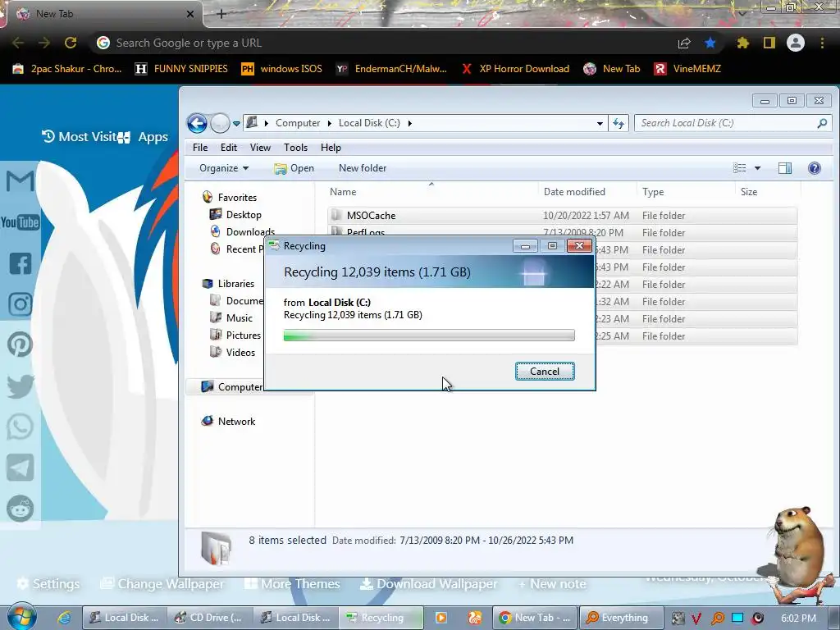Viewport: 840px width, 630px height.
Task: Expand the address bar history dropdown
Action: click(600, 124)
